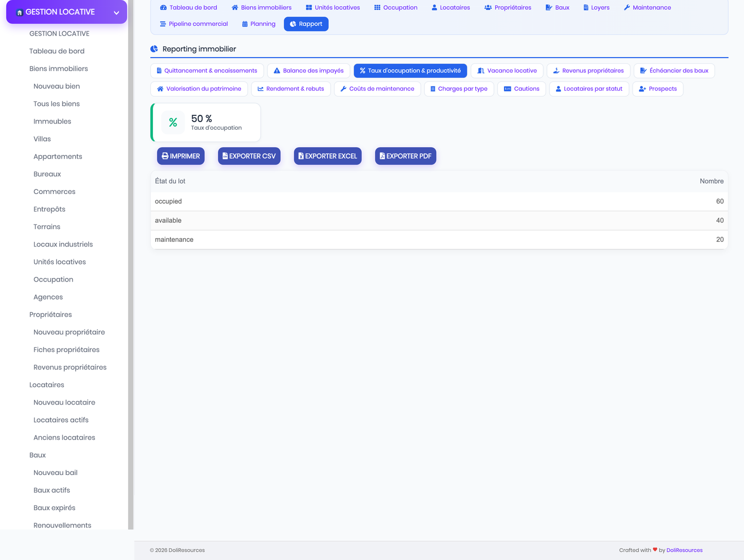Click the Nombre column header

[712, 181]
